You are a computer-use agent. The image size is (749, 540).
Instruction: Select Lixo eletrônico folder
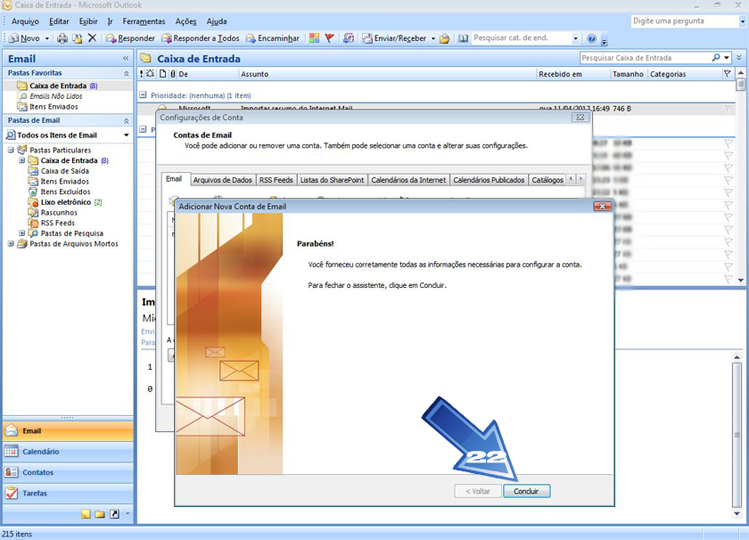click(65, 202)
